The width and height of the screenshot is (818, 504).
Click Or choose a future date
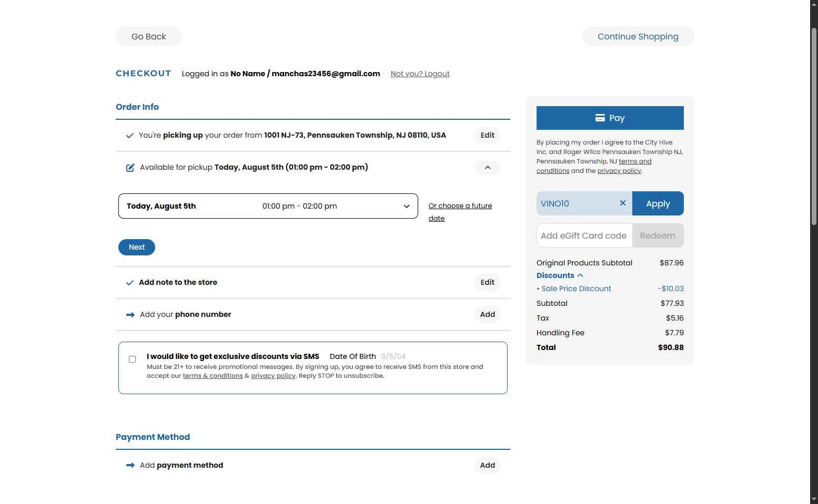click(460, 212)
